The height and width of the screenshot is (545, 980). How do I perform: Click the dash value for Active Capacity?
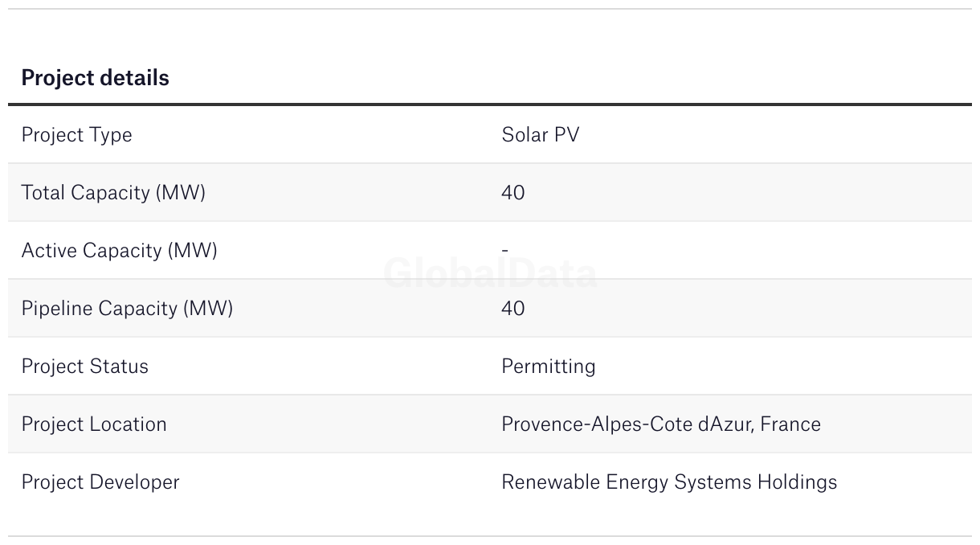pos(504,251)
